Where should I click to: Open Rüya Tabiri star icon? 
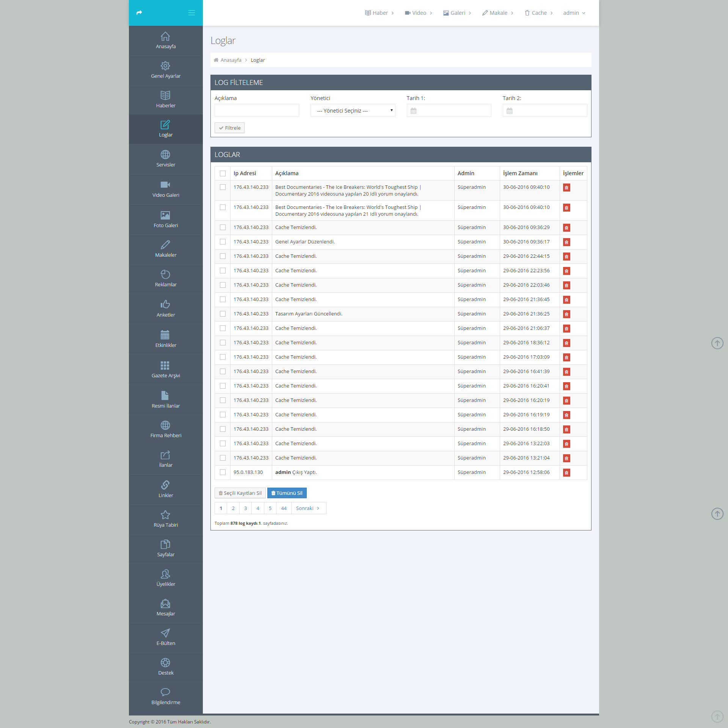165,515
